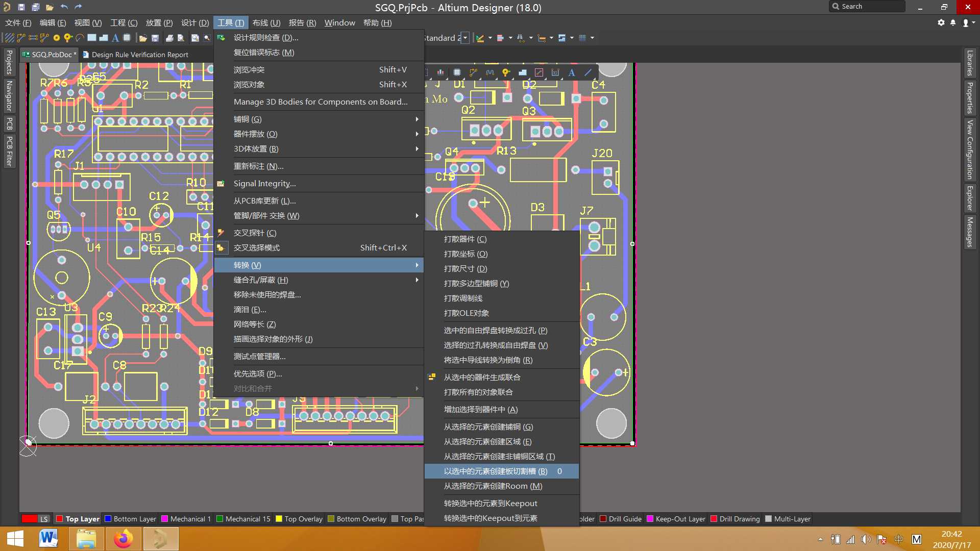Click the text A icon on active bar
980x551 pixels.
click(x=572, y=72)
